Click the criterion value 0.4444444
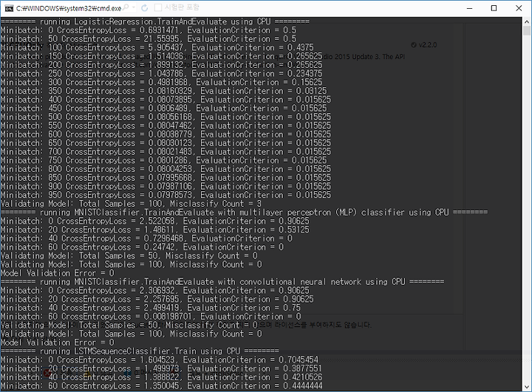Image resolution: width=532 pixels, height=392 pixels. [x=303, y=386]
